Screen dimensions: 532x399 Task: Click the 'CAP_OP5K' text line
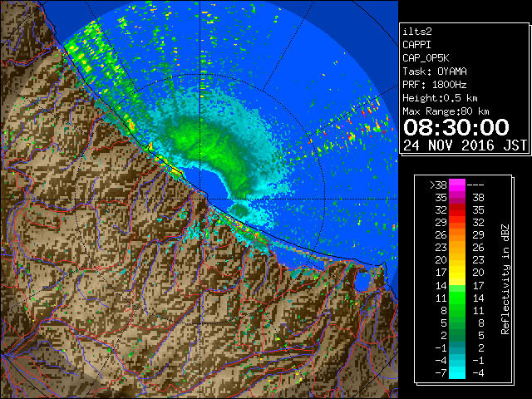point(426,58)
